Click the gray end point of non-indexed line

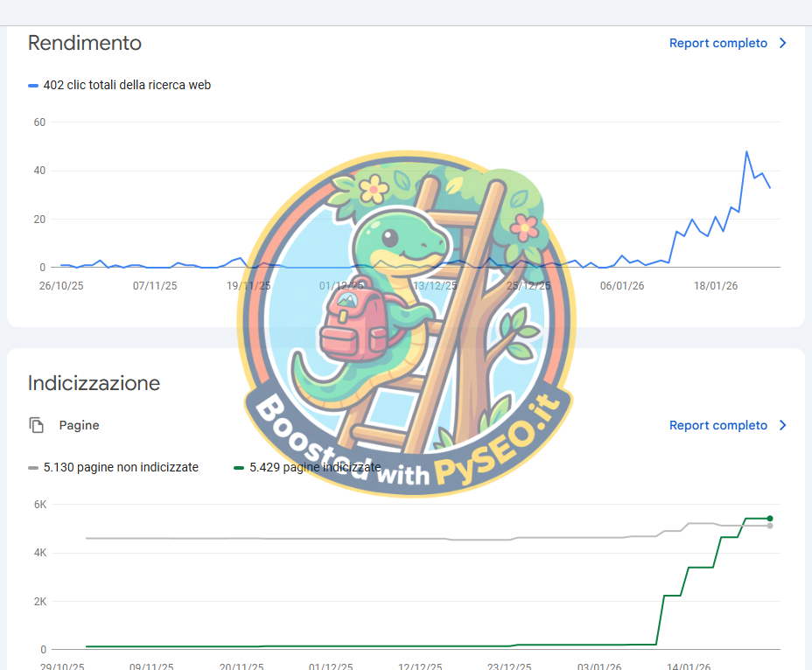click(770, 526)
